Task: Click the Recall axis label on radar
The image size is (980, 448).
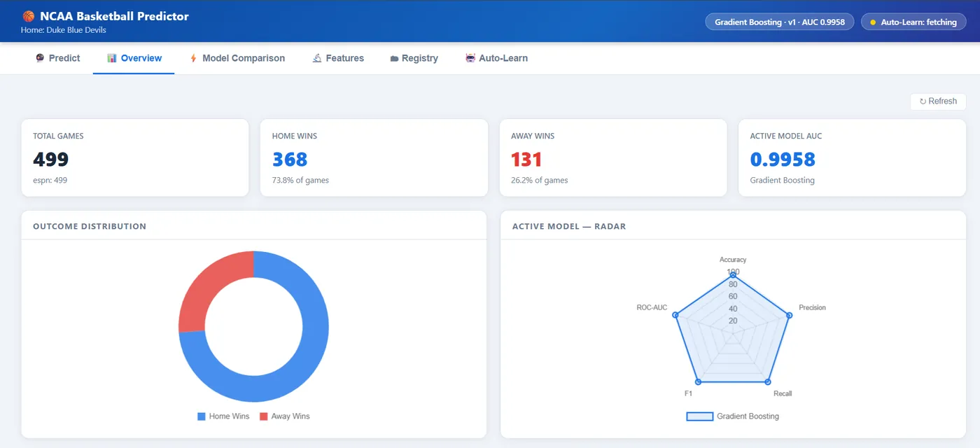Action: click(x=783, y=394)
